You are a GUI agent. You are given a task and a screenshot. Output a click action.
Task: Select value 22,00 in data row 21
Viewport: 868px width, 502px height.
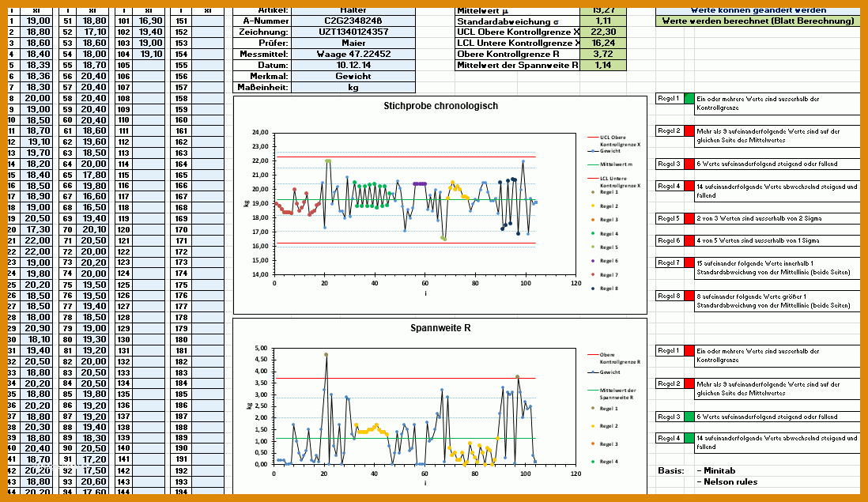tap(37, 240)
